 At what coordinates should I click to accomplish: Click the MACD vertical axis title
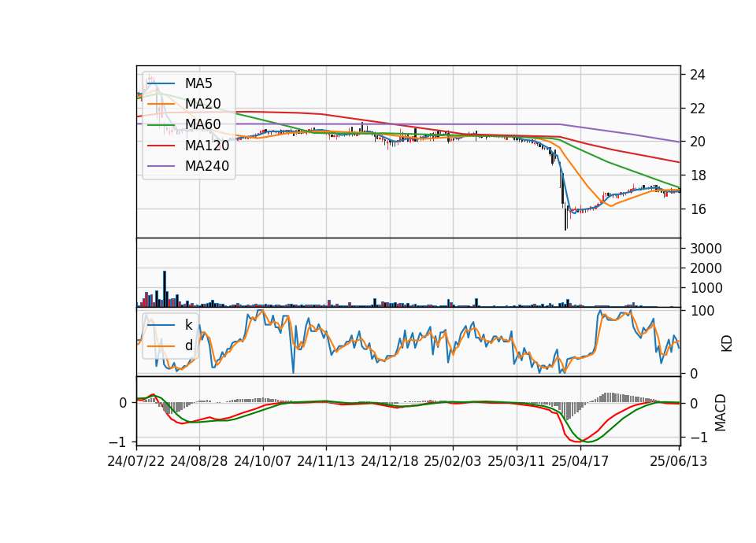pos(721,412)
